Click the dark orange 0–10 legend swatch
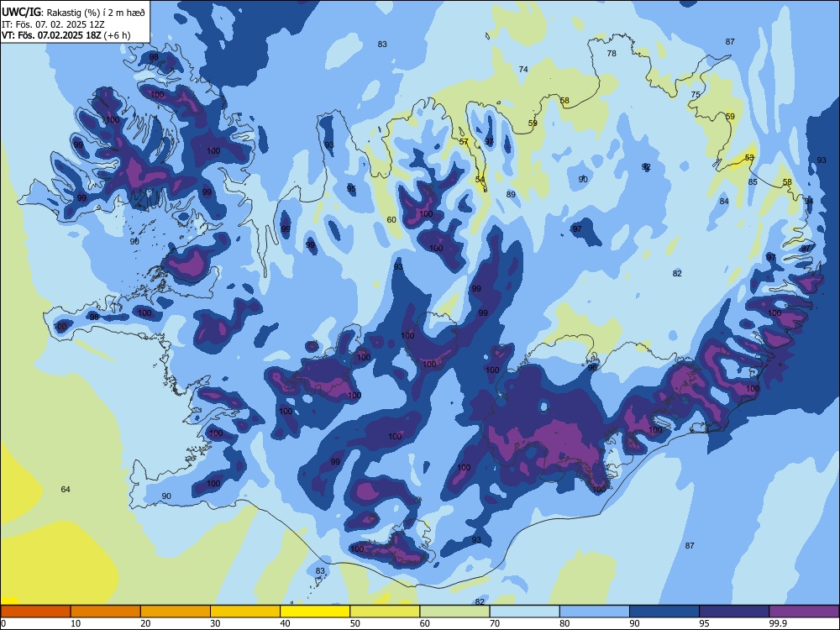840x630 pixels. coord(35,612)
